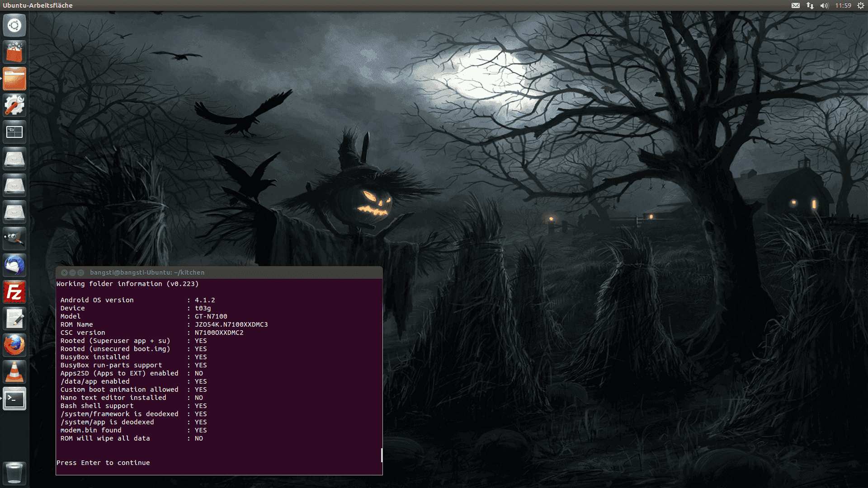The width and height of the screenshot is (868, 488).
Task: Open the Files manager from launcher
Action: click(x=14, y=79)
